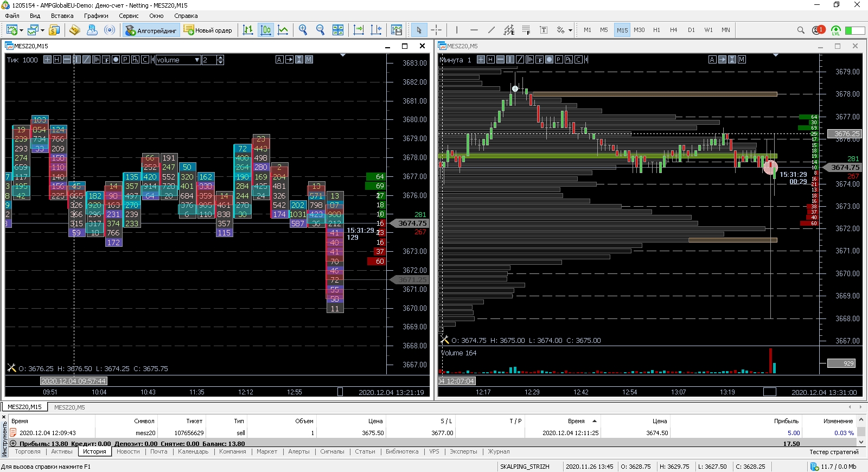The height and width of the screenshot is (472, 868).
Task: Switch chart to bar chart display
Action: [x=248, y=30]
